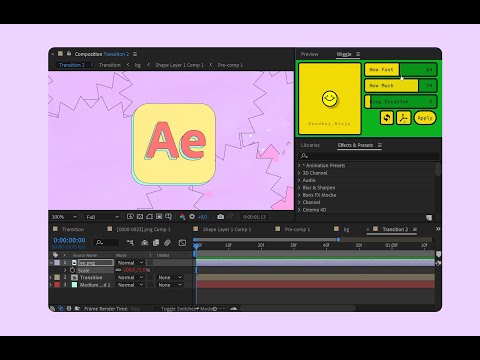Click the 0:00:00:00 current timecode
This screenshot has height=360, width=480.
coord(69,240)
